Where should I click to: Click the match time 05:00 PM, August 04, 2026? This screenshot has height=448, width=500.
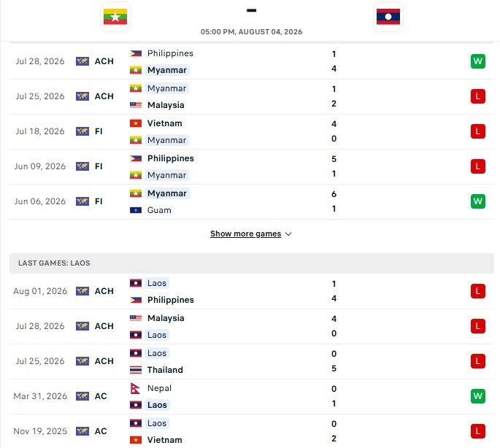[251, 32]
